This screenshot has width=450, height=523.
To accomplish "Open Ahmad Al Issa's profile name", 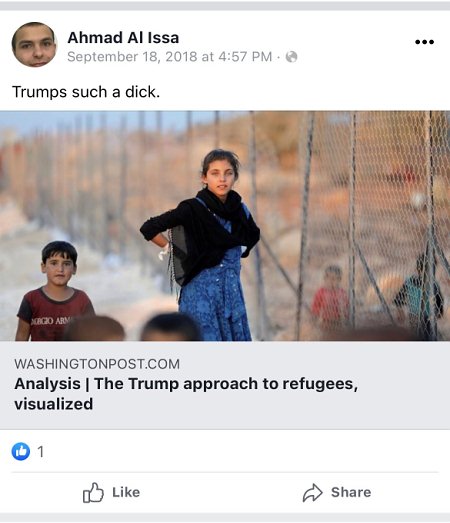I will pos(123,37).
